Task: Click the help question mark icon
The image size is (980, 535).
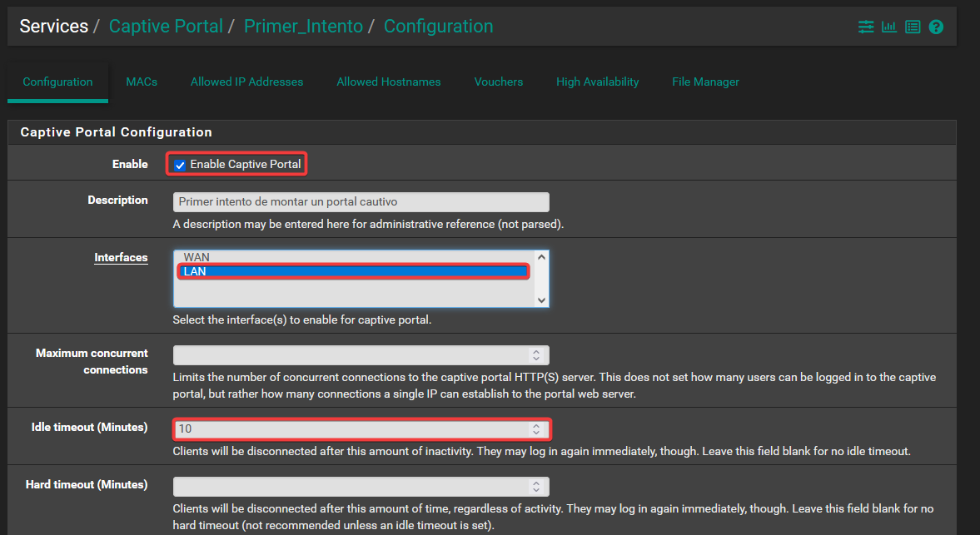Action: pos(936,27)
